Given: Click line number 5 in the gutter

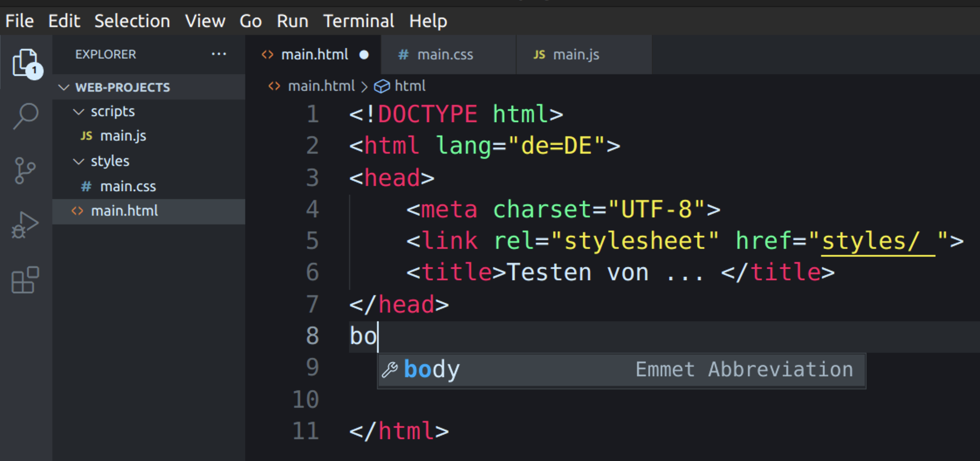Looking at the screenshot, I should 312,241.
